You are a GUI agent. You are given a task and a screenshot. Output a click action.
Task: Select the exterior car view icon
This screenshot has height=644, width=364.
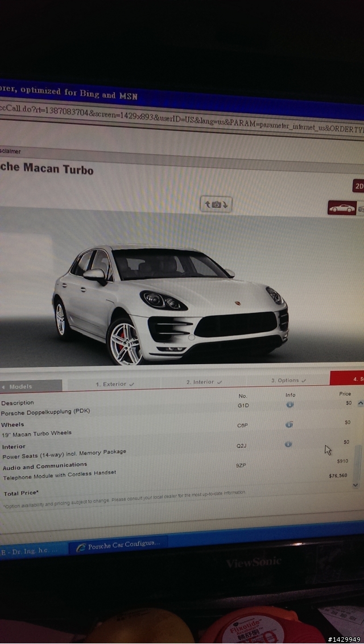pos(342,208)
